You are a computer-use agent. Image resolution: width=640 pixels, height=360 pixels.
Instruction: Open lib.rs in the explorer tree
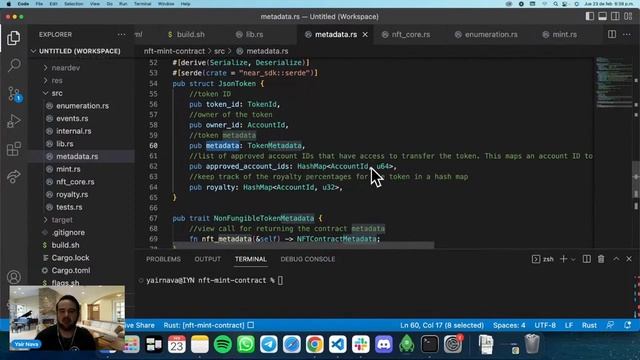[64, 144]
